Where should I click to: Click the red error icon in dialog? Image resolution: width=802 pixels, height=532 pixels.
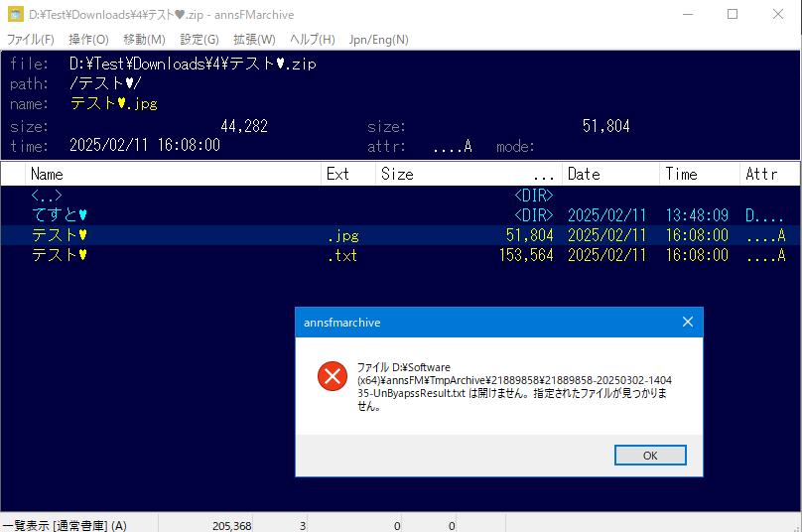(331, 376)
